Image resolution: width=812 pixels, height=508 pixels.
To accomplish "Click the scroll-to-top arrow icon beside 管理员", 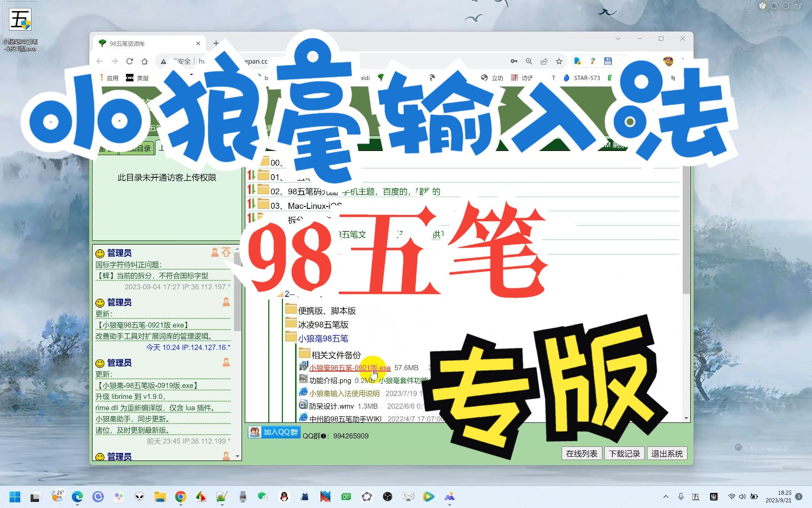I will 226,253.
